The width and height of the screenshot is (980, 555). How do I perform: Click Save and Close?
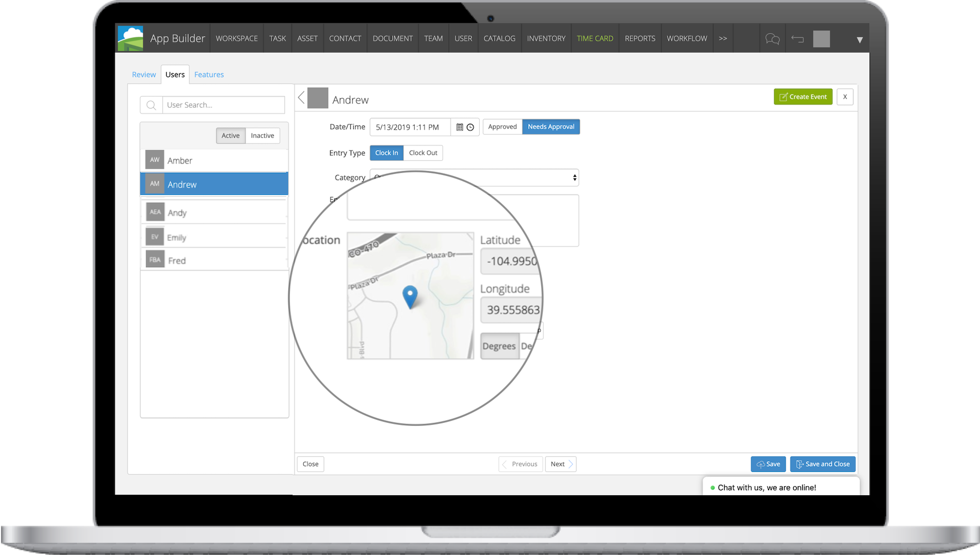(x=822, y=464)
